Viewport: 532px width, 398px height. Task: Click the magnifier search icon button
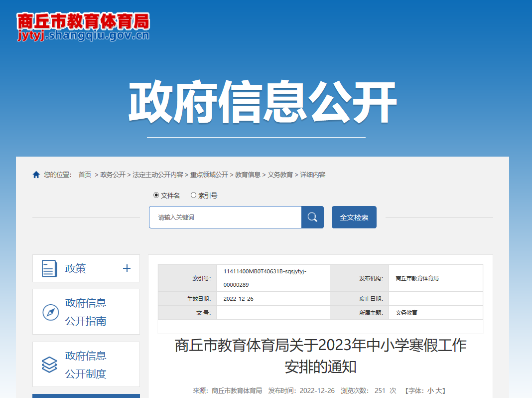(312, 217)
